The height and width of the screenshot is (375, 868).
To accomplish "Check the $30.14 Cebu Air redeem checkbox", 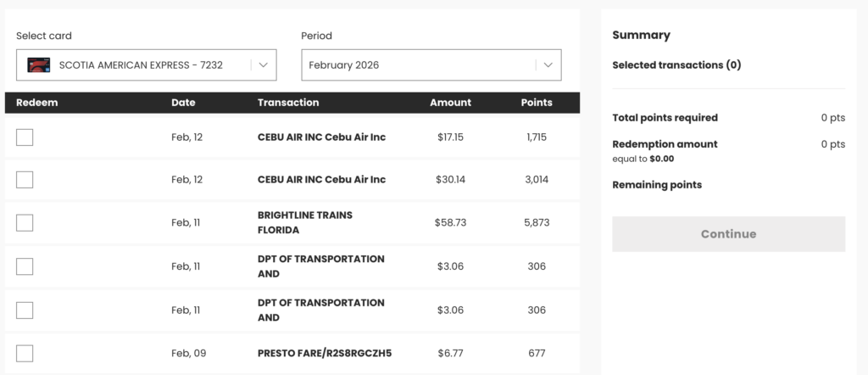I will pos(25,180).
